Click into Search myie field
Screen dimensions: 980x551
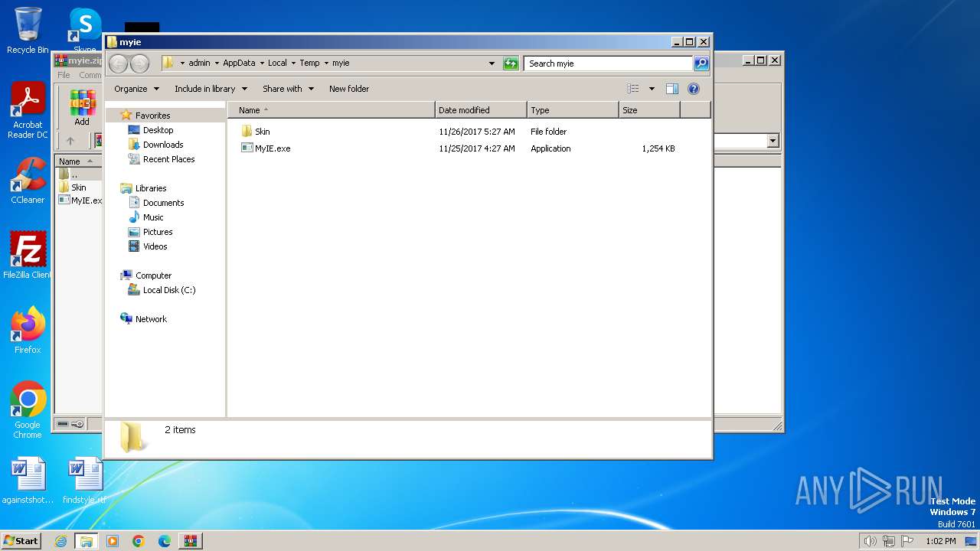tap(608, 64)
